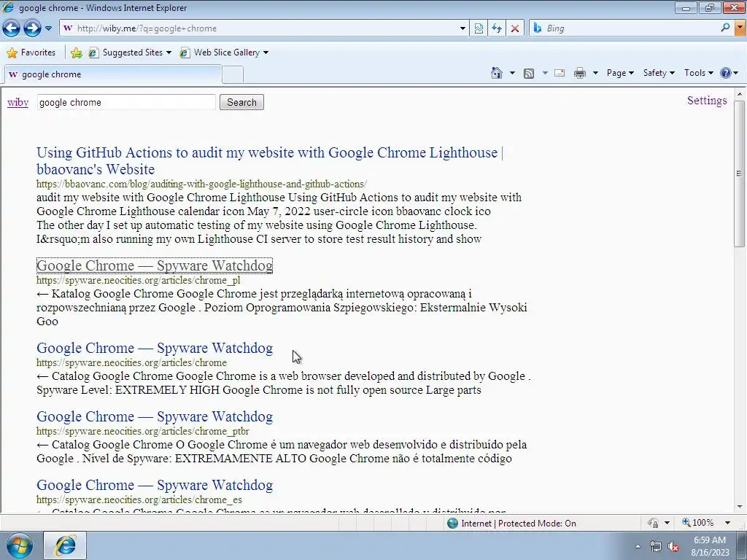Open the Favorites star button
The height and width of the screenshot is (560, 747).
(31, 52)
